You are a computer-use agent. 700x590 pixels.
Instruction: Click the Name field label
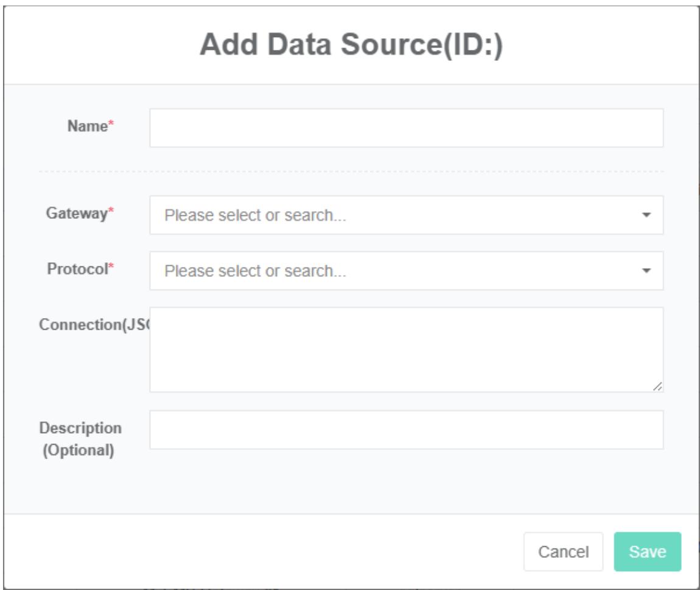pos(87,127)
